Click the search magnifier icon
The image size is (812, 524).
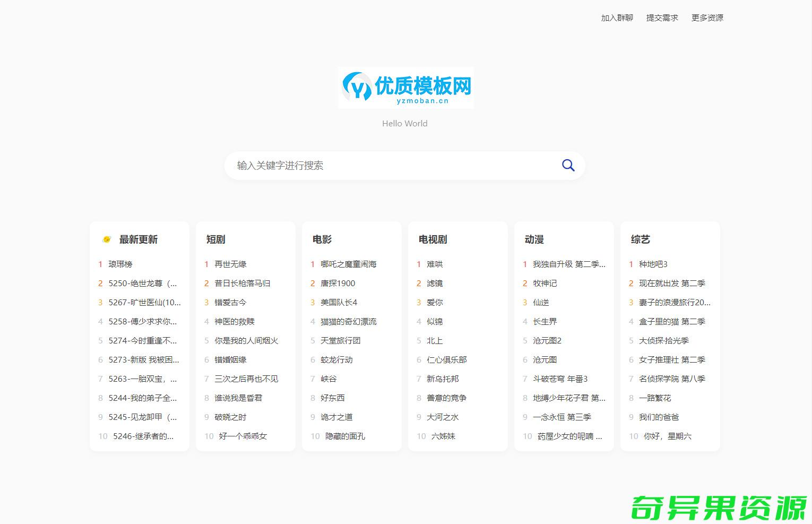pos(568,165)
